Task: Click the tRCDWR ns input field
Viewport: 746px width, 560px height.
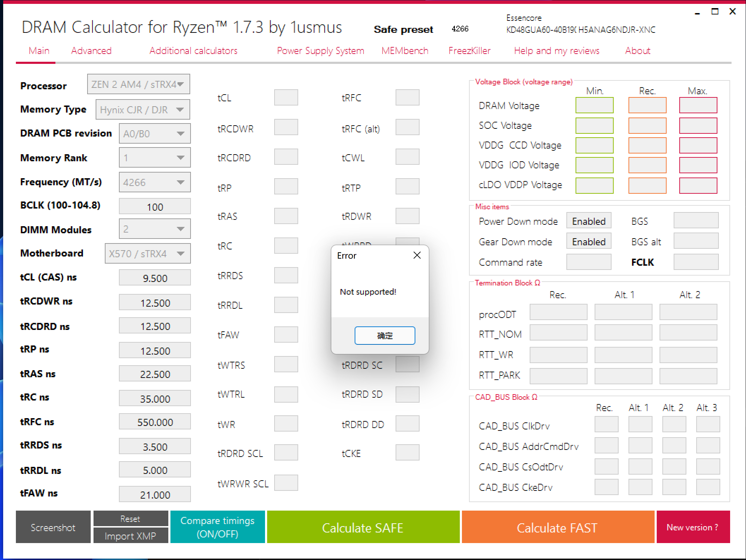Action: [x=155, y=302]
